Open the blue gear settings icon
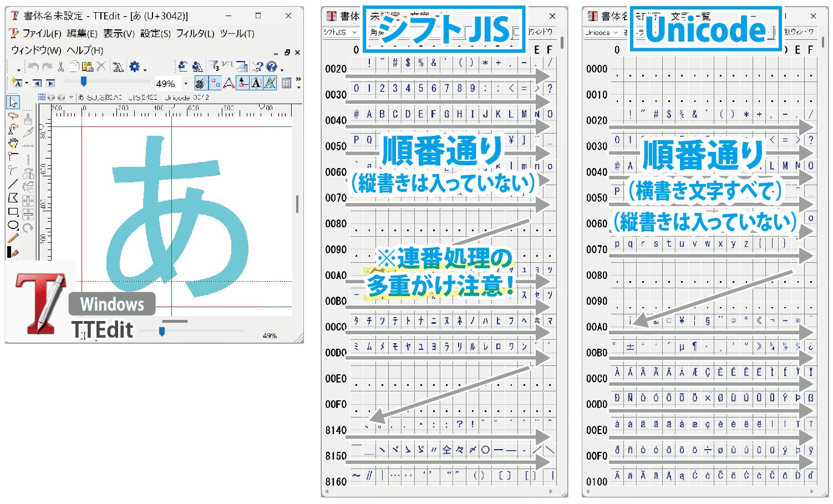The image size is (833, 504). (x=135, y=67)
